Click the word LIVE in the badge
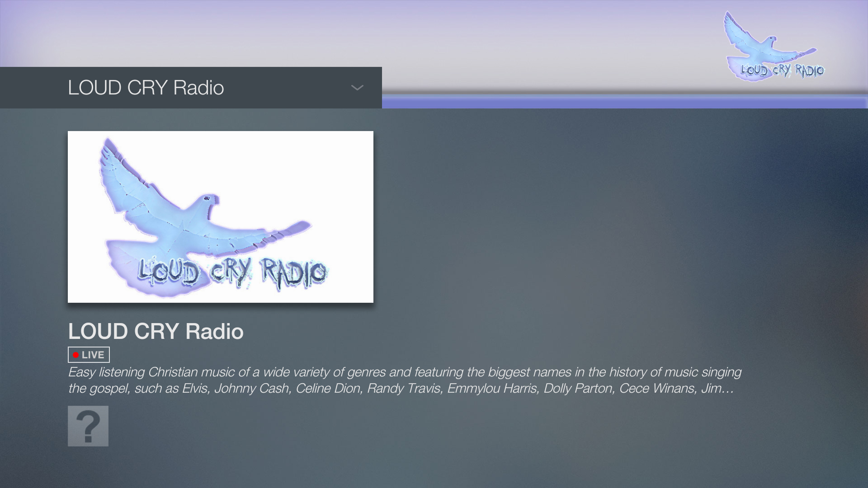 coord(93,355)
